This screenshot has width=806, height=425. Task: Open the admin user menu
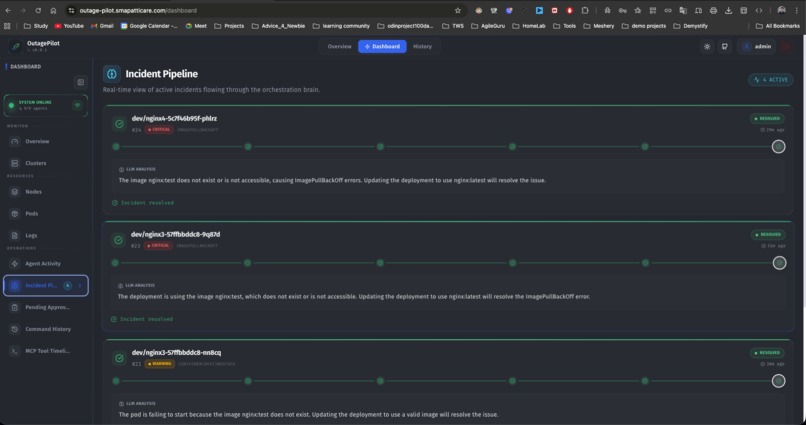[x=756, y=46]
